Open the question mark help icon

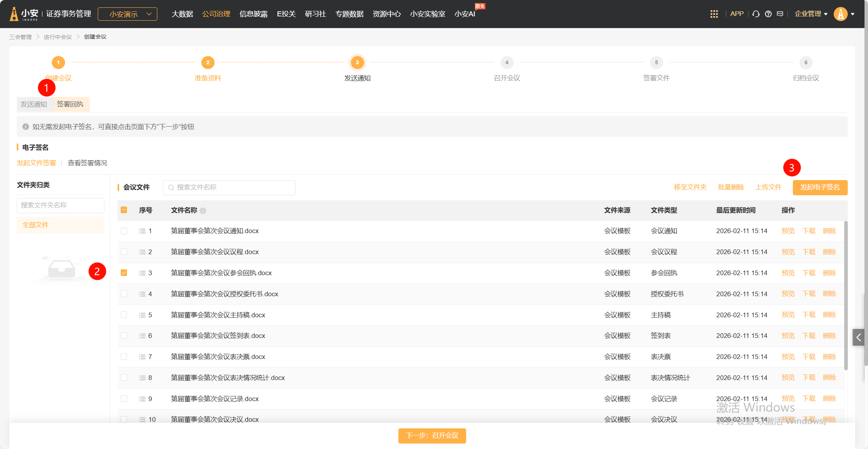tap(768, 14)
